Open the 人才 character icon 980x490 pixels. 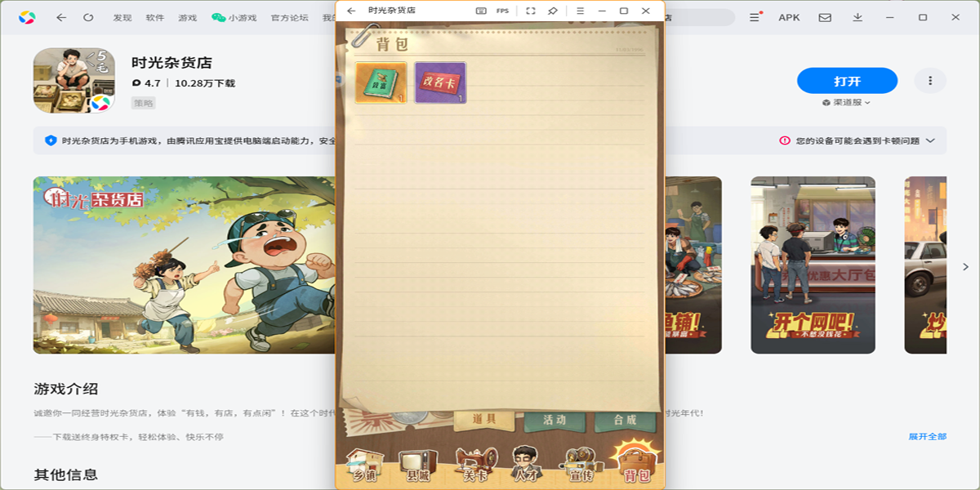pyautogui.click(x=527, y=465)
